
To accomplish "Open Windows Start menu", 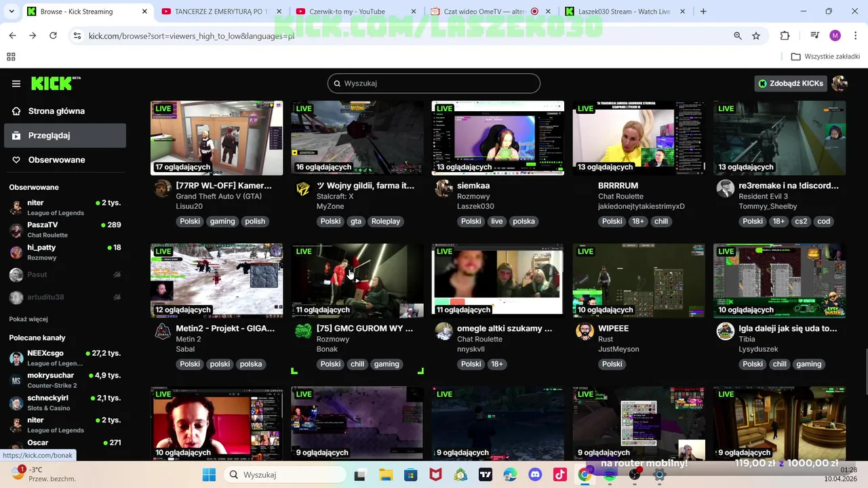I will pos(208,474).
